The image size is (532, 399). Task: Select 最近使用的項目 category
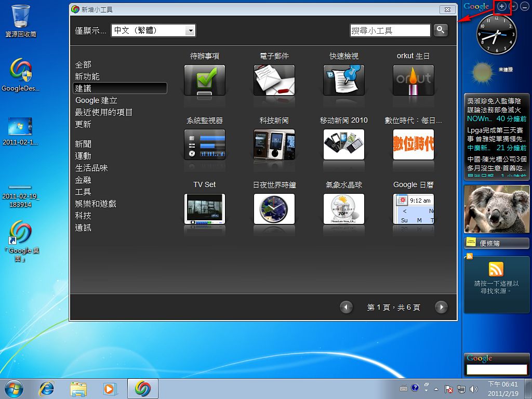click(104, 112)
